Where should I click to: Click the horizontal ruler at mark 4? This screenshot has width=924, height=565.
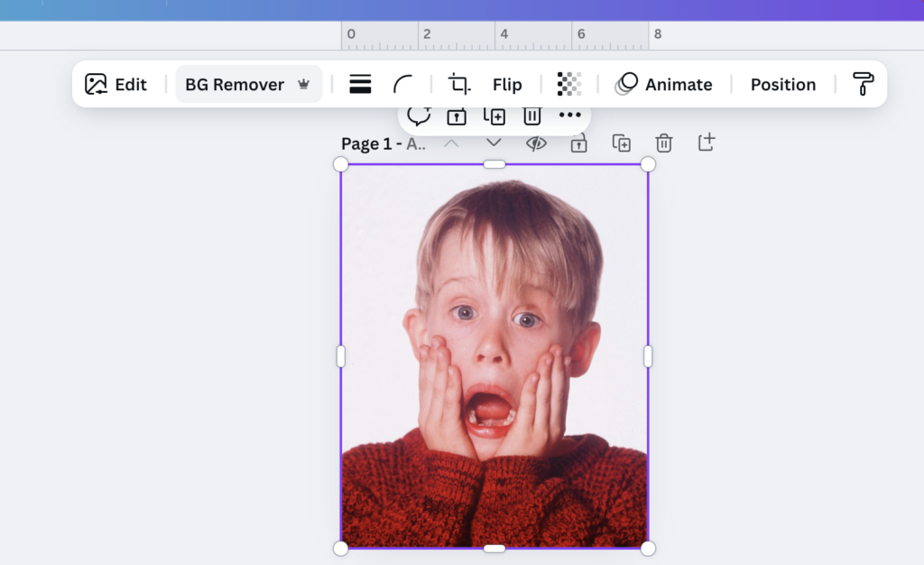click(x=504, y=34)
